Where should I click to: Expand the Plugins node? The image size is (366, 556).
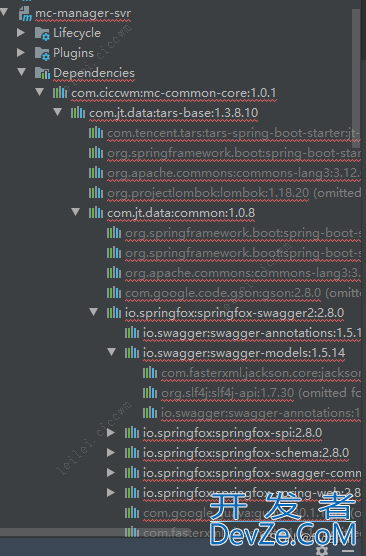point(21,52)
